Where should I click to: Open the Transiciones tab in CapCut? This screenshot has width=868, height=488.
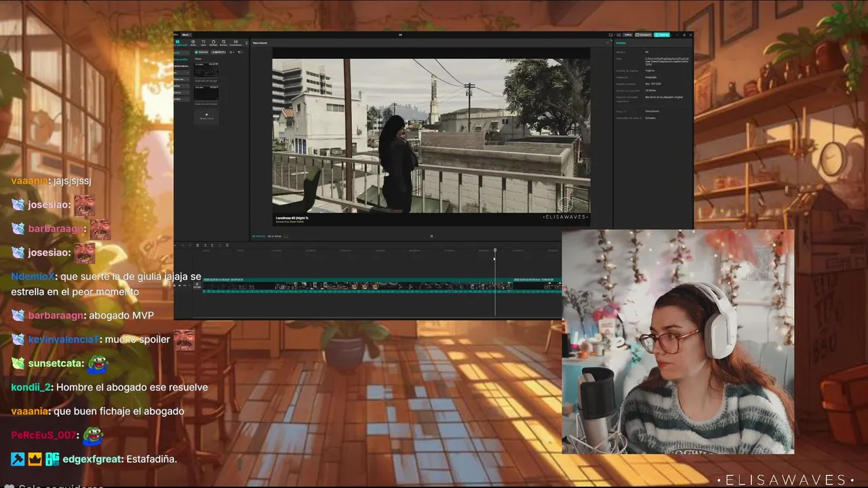pyautogui.click(x=235, y=43)
